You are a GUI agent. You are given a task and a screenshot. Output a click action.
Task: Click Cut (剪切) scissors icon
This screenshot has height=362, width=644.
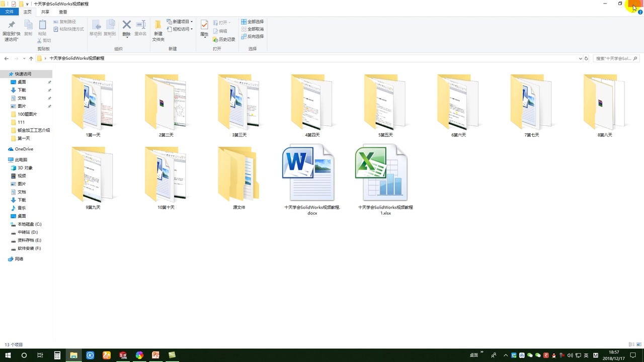click(44, 40)
